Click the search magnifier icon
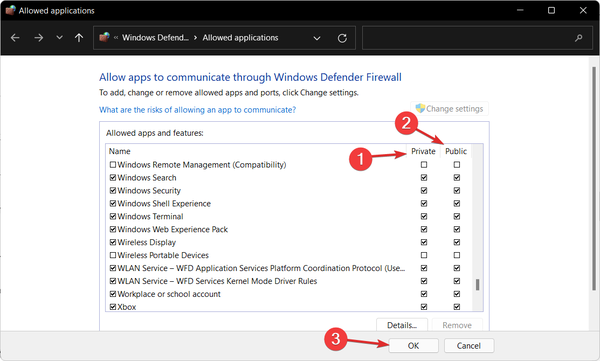The image size is (600, 361). (579, 38)
